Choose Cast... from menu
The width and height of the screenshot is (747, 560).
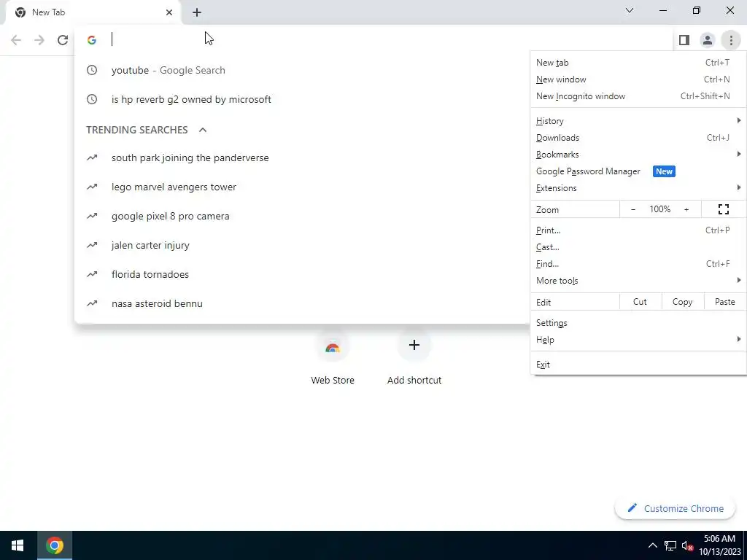click(x=638, y=246)
